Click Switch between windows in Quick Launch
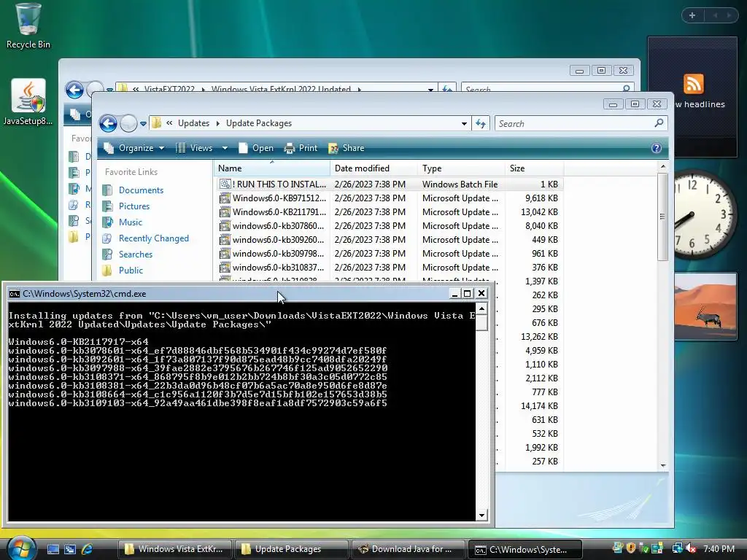 (x=70, y=549)
